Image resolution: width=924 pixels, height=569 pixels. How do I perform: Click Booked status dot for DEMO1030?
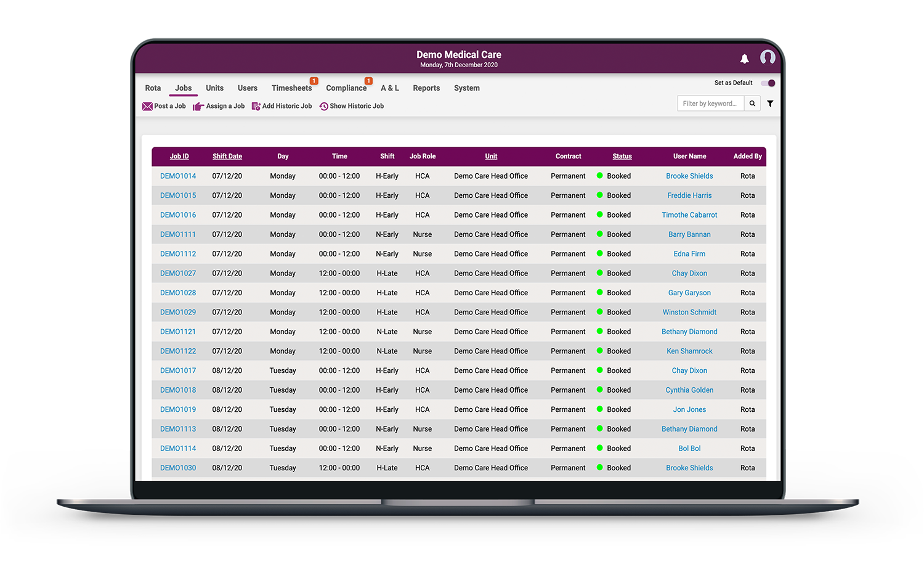coord(599,468)
